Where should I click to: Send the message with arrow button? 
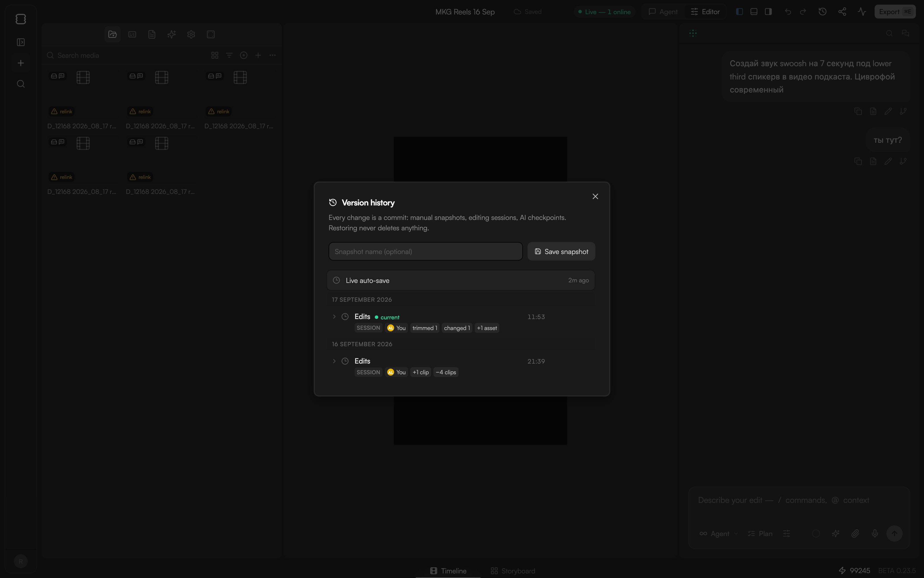(x=894, y=534)
